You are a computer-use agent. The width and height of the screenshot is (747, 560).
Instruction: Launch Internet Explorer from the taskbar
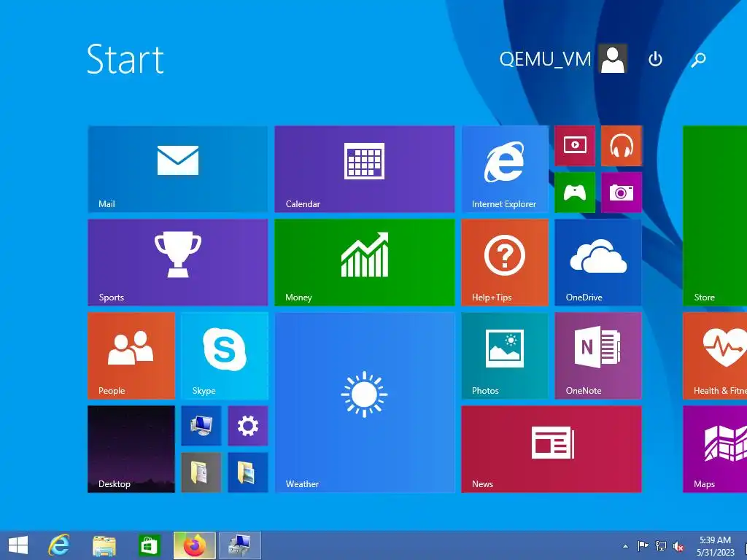point(59,545)
